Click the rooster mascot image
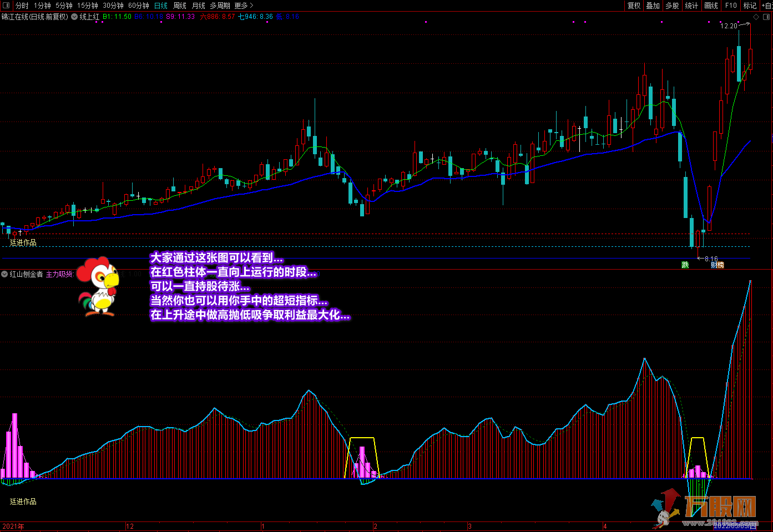Screen dimensions: 773x532 (99, 287)
